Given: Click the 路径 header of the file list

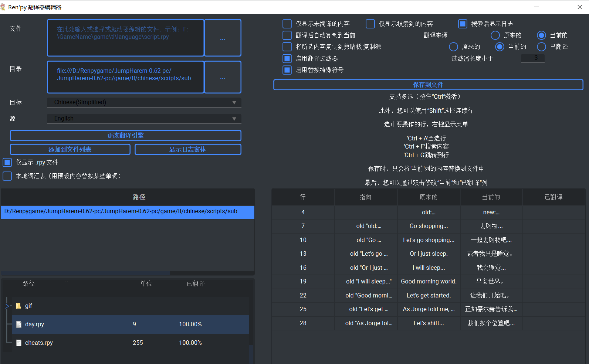Looking at the screenshot, I should 128,197.
